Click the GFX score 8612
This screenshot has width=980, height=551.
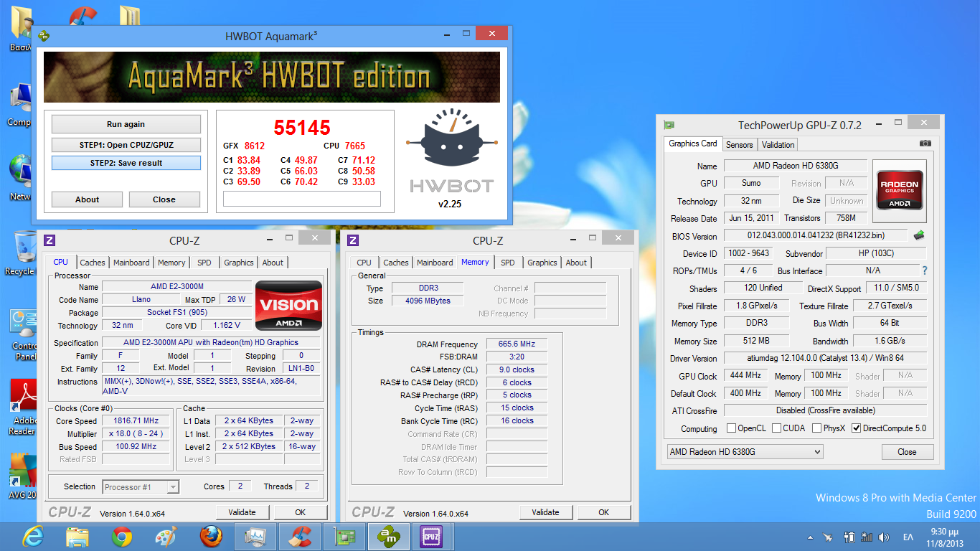click(255, 146)
